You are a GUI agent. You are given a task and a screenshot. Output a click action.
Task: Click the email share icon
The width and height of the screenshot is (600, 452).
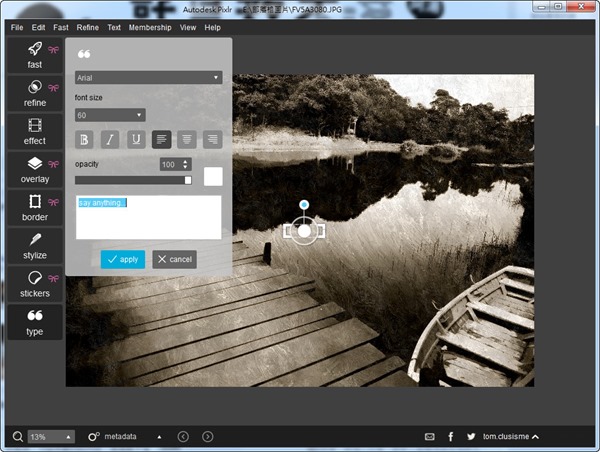click(430, 437)
